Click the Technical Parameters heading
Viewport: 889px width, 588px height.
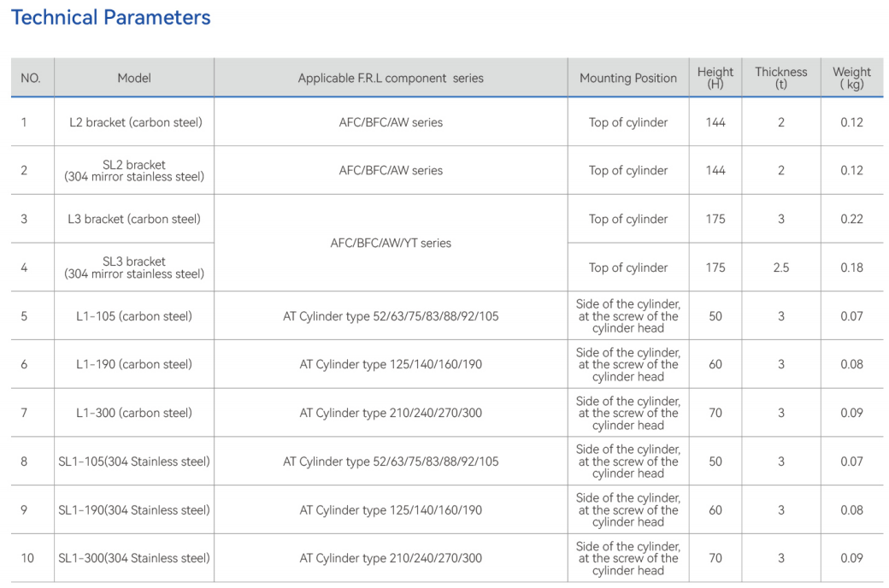coord(110,18)
